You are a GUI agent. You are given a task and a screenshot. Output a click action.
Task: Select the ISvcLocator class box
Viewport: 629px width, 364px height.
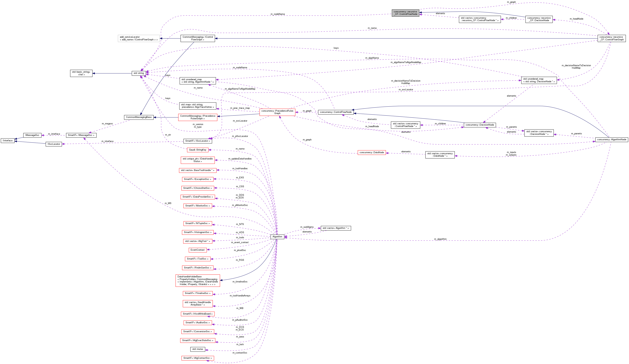(54, 144)
